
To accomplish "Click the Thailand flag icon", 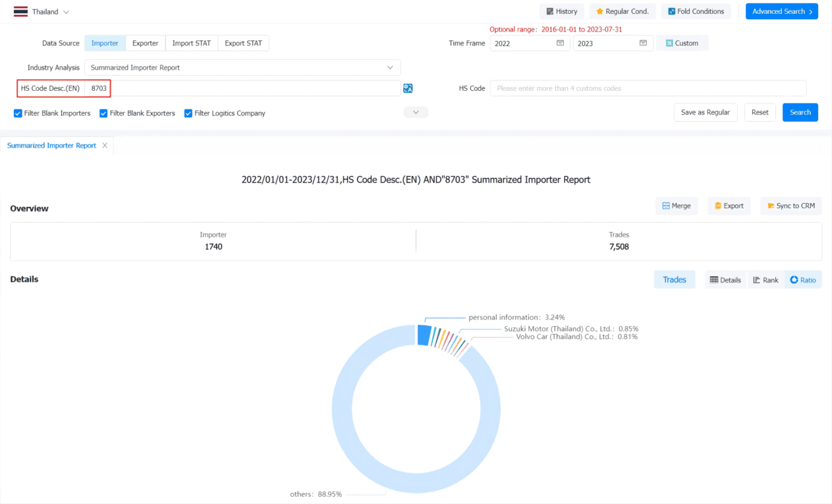I will tap(20, 12).
